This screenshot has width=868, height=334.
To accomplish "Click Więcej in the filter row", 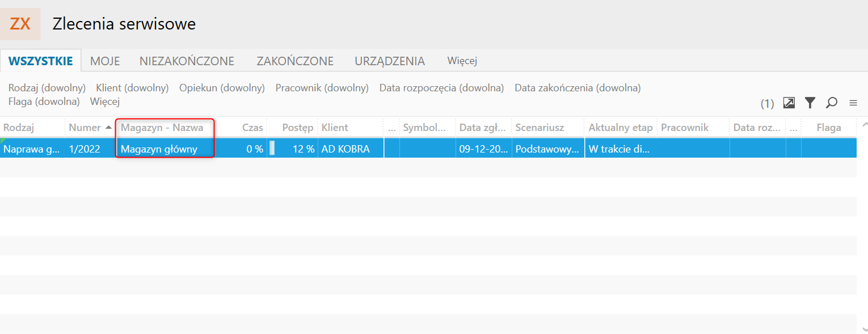I will (x=105, y=102).
